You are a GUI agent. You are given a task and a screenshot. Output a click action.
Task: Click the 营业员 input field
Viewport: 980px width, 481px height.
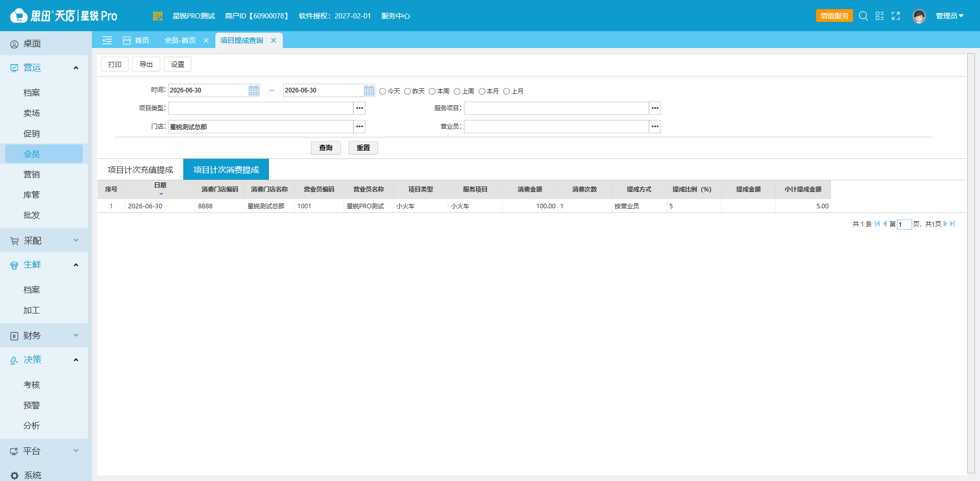(x=556, y=127)
